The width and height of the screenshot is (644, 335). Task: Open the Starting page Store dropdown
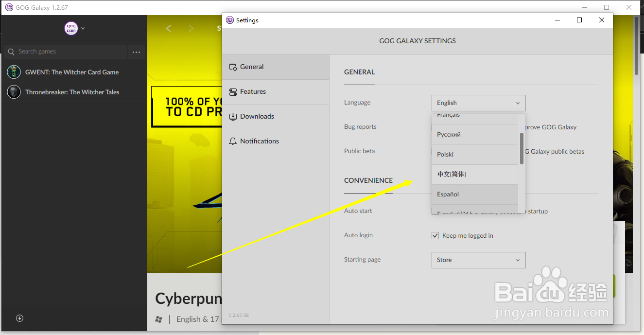coord(478,260)
